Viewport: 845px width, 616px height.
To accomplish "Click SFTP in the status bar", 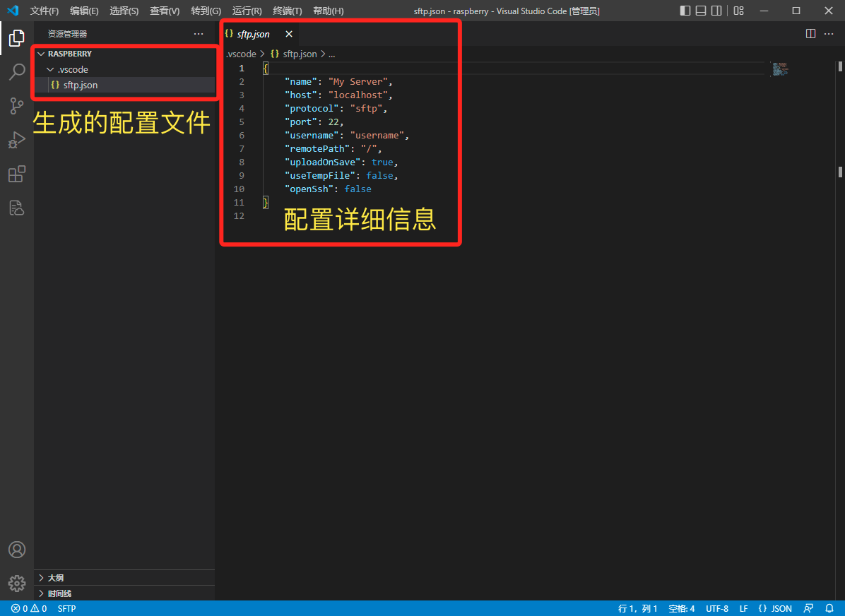I will (67, 608).
